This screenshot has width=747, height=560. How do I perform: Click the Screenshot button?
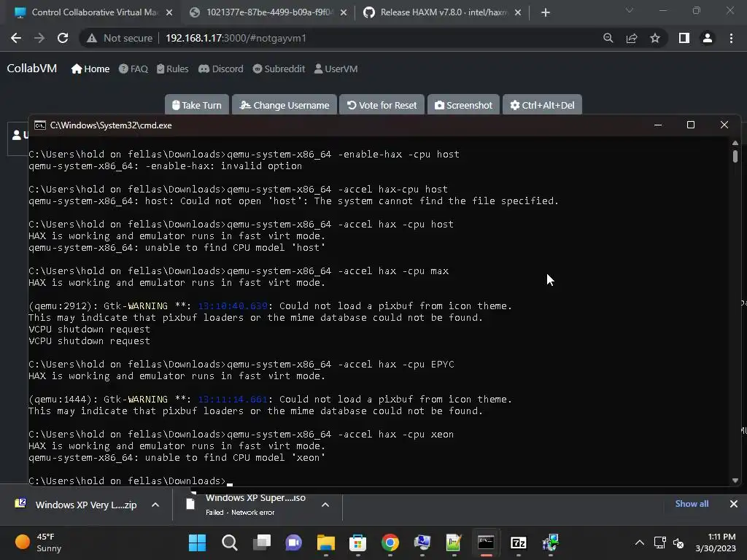pos(463,105)
